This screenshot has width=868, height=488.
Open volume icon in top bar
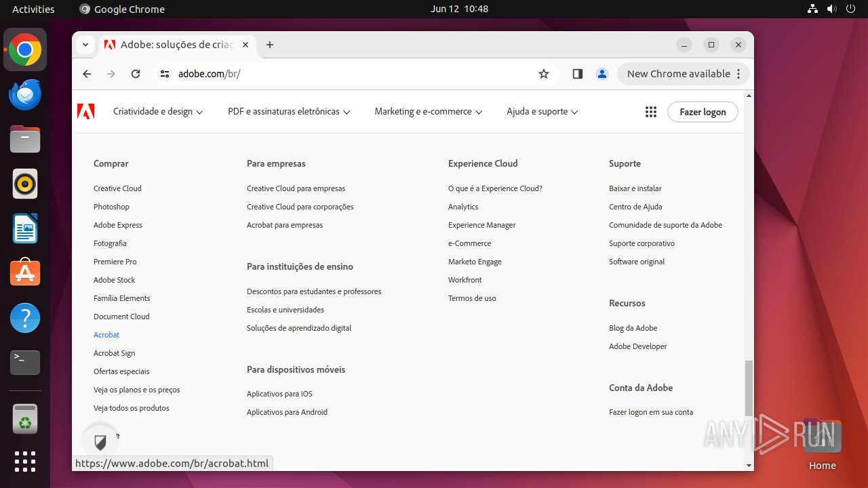tap(832, 9)
